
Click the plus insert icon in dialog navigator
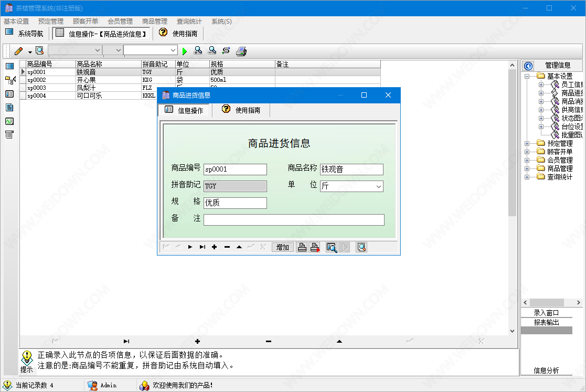point(215,247)
